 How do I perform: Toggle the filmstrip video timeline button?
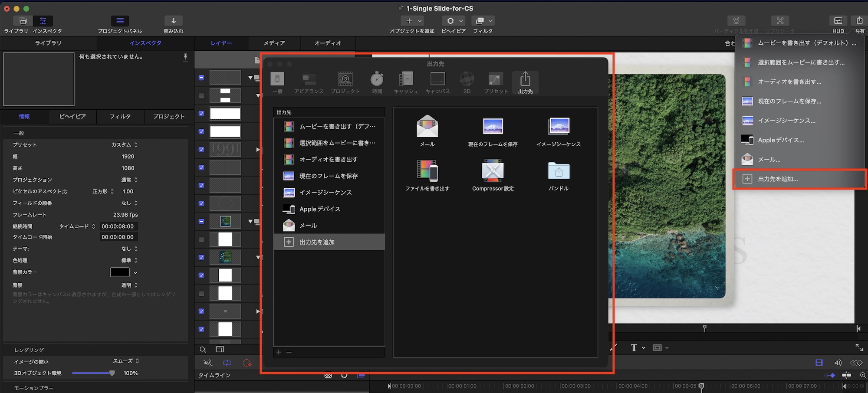(819, 363)
